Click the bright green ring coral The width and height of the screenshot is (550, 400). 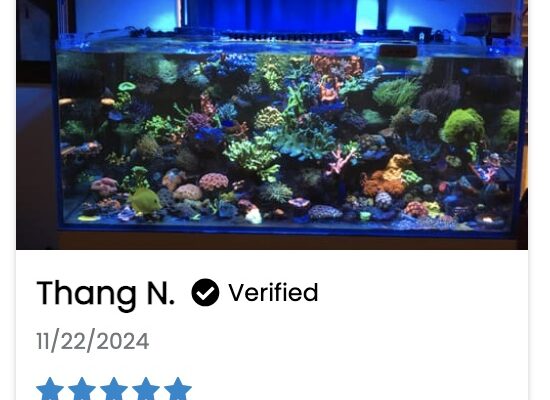pos(127,86)
